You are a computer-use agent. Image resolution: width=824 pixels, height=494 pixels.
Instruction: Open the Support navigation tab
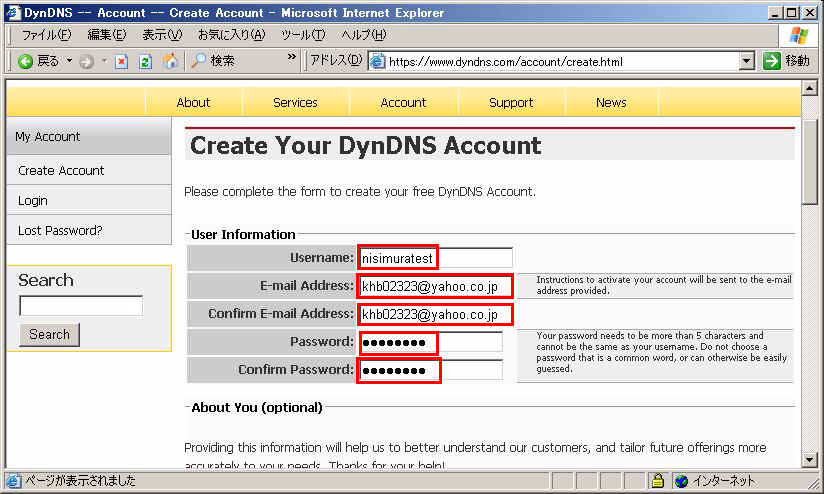click(x=511, y=102)
